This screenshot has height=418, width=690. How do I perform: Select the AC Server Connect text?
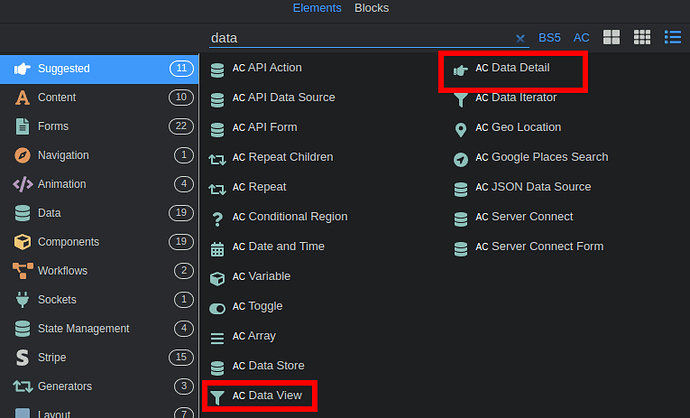[524, 217]
